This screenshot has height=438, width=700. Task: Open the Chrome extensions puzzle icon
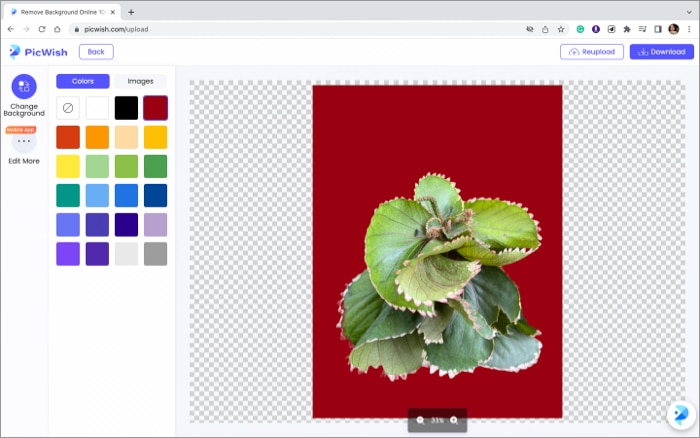[x=627, y=29]
